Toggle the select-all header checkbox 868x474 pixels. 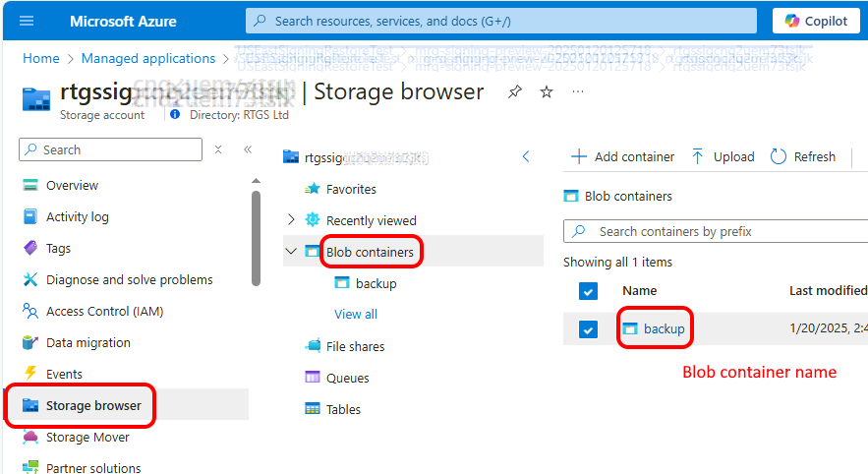(x=588, y=291)
